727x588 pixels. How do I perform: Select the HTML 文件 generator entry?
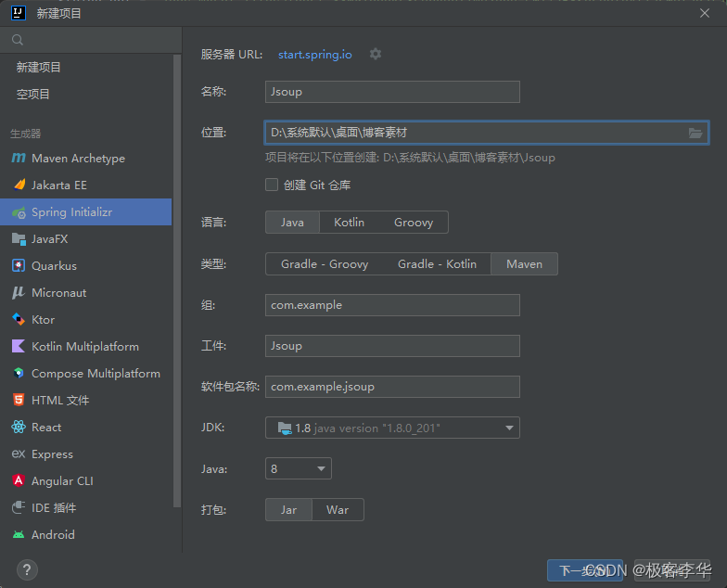85,401
